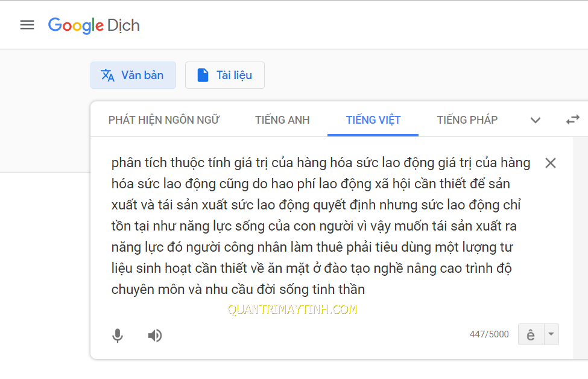This screenshot has height=379, width=588.
Task: Click the Dịch title text
Action: 124,25
